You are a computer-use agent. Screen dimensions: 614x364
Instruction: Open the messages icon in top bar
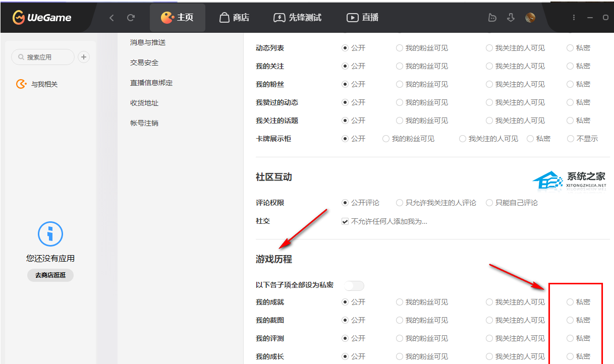point(492,18)
